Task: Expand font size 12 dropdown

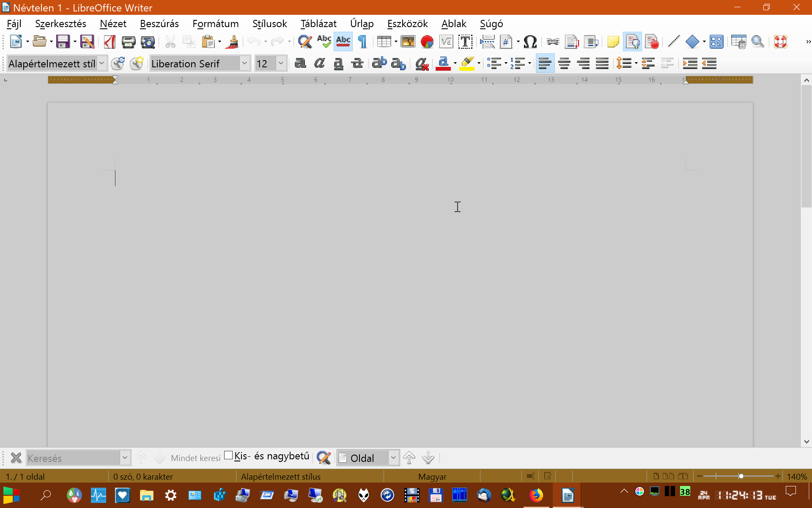Action: pos(281,63)
